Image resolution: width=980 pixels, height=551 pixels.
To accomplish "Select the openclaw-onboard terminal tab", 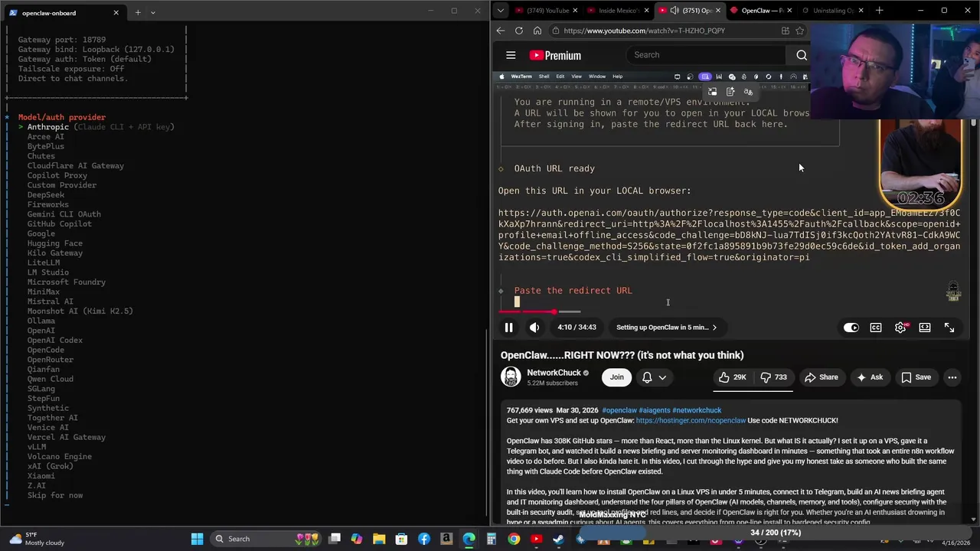I will [63, 13].
